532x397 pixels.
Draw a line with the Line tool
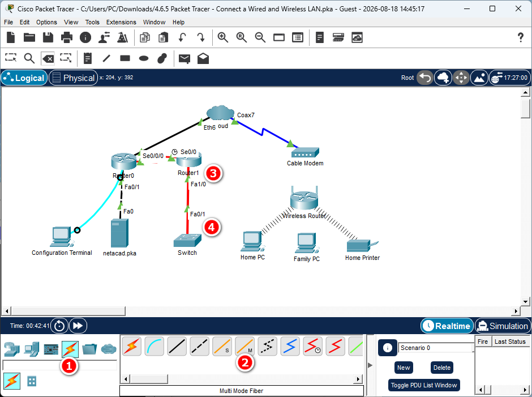(x=106, y=58)
